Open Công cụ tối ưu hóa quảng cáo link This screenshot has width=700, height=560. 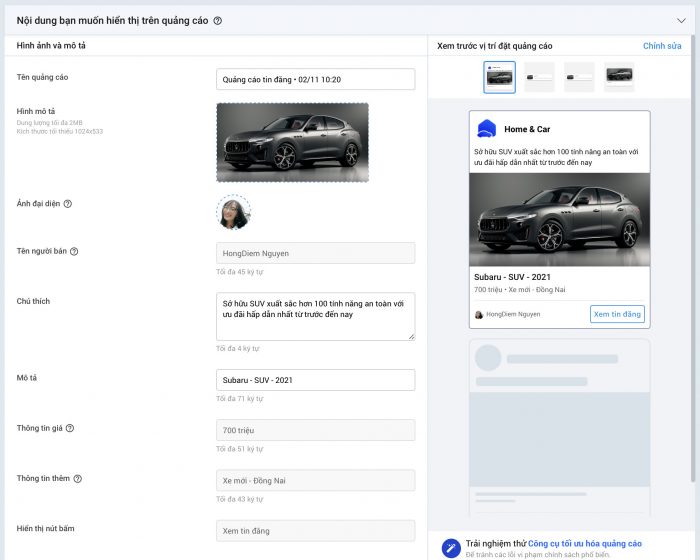[x=585, y=543]
